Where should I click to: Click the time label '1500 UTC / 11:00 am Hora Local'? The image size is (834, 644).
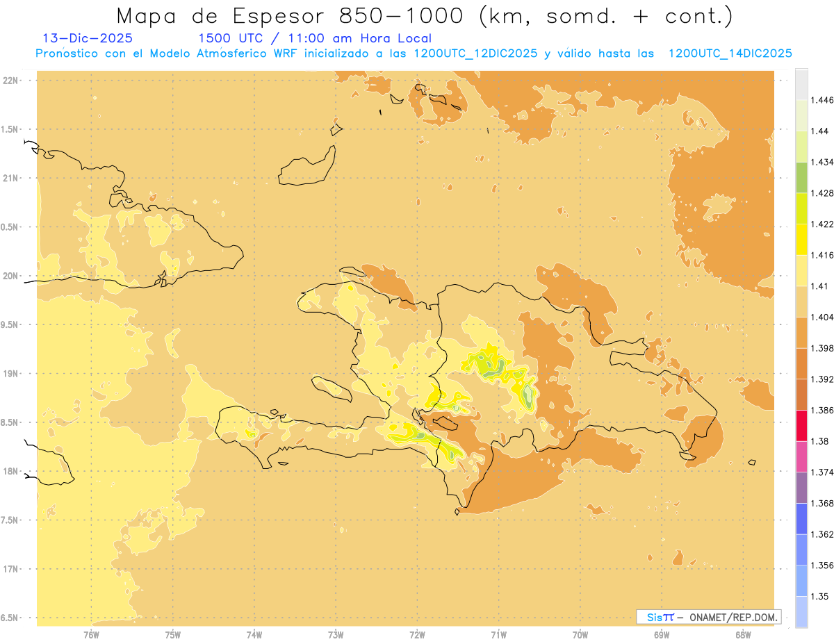tap(315, 39)
